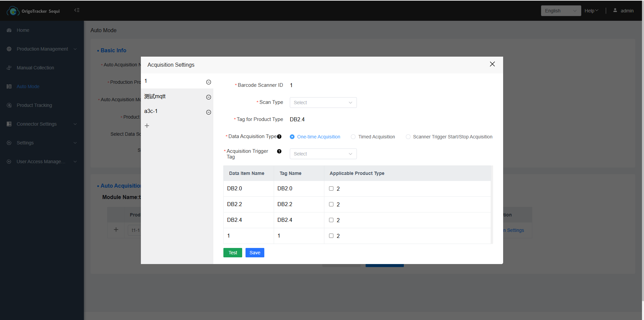Screen dimensions: 644x320
Task: Click the blue Save button
Action: pos(255,253)
